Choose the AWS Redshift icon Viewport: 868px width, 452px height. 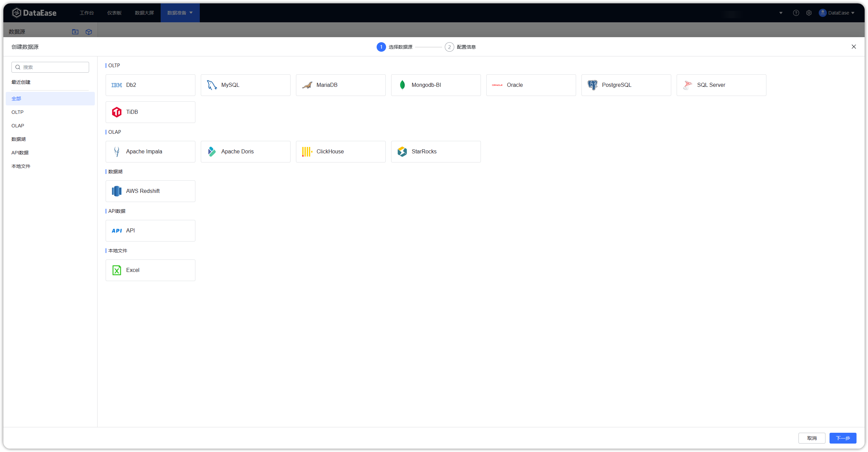pyautogui.click(x=117, y=191)
